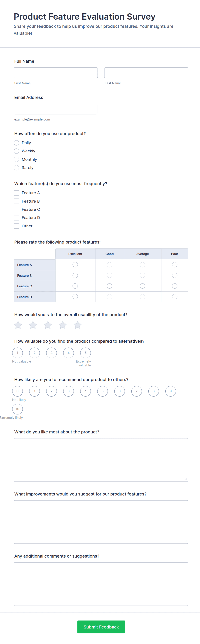Click into the Email Address field
Image resolution: width=200 pixels, height=644 pixels.
click(x=55, y=109)
